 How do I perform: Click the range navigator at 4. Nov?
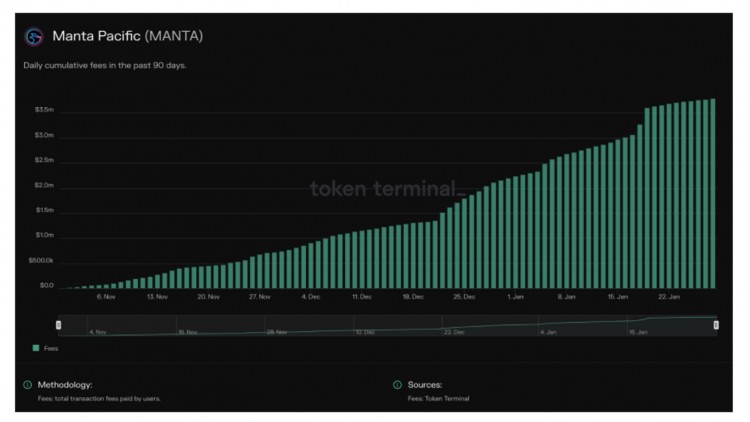(x=98, y=332)
